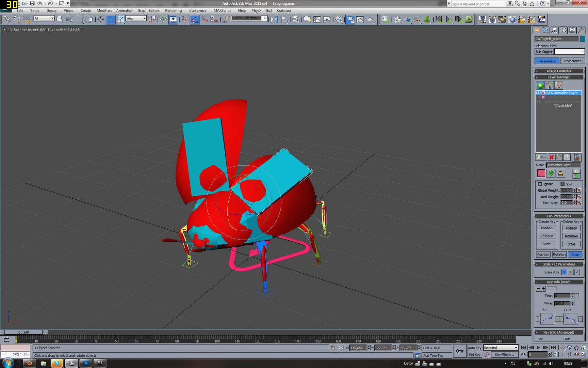Open the Graph Editors menu

[x=148, y=11]
